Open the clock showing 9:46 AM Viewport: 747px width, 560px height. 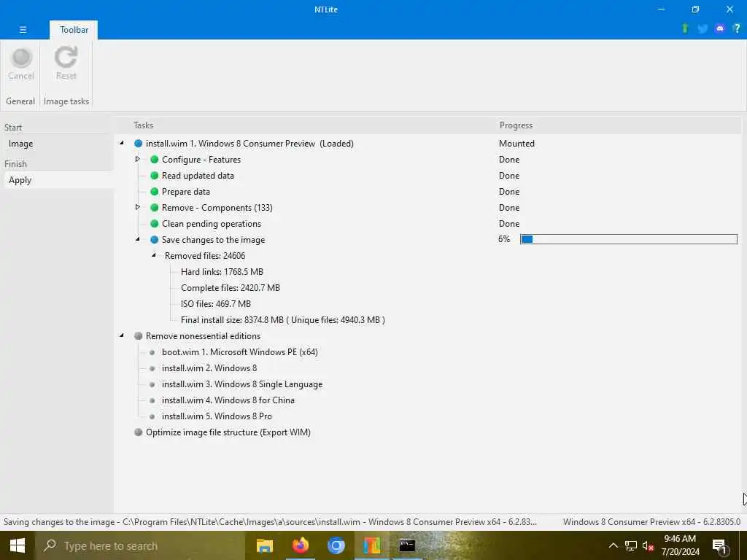click(x=680, y=545)
